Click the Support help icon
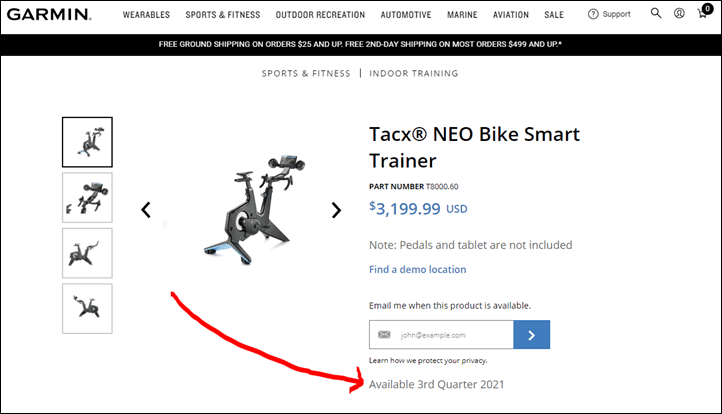Screen dimensions: 722x414 593,14
